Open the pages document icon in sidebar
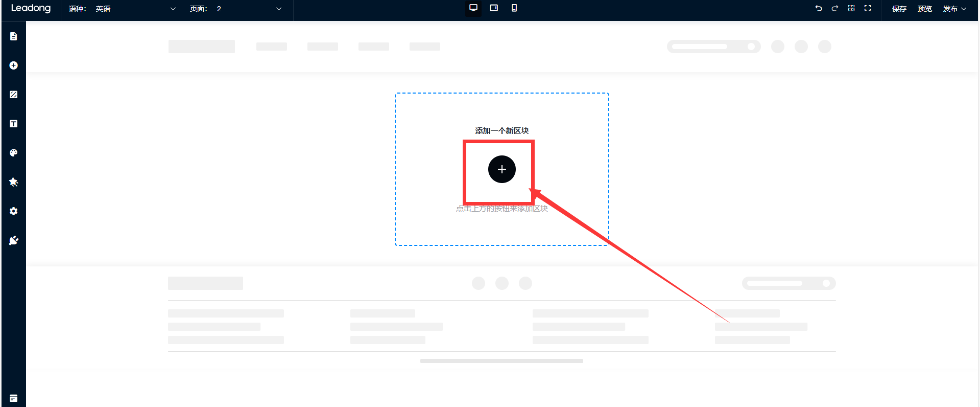This screenshot has width=980, height=407. tap(14, 36)
